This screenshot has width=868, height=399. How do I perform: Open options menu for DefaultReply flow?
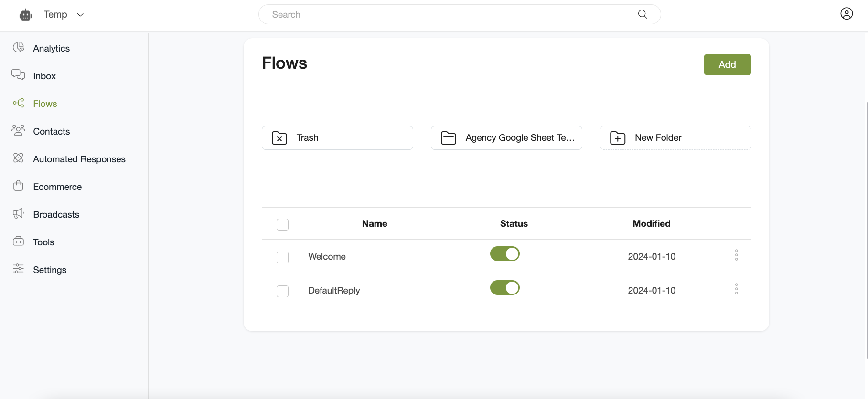[x=736, y=289]
